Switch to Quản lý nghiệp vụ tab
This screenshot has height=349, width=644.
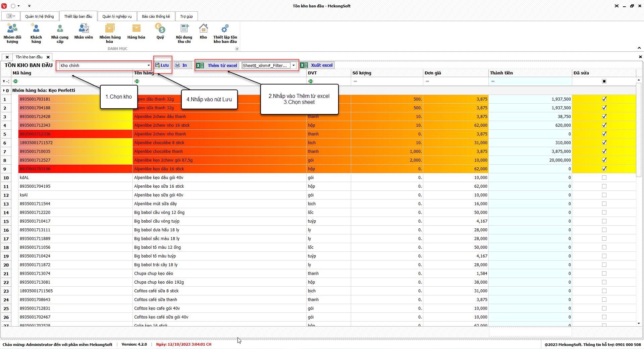pos(117,16)
